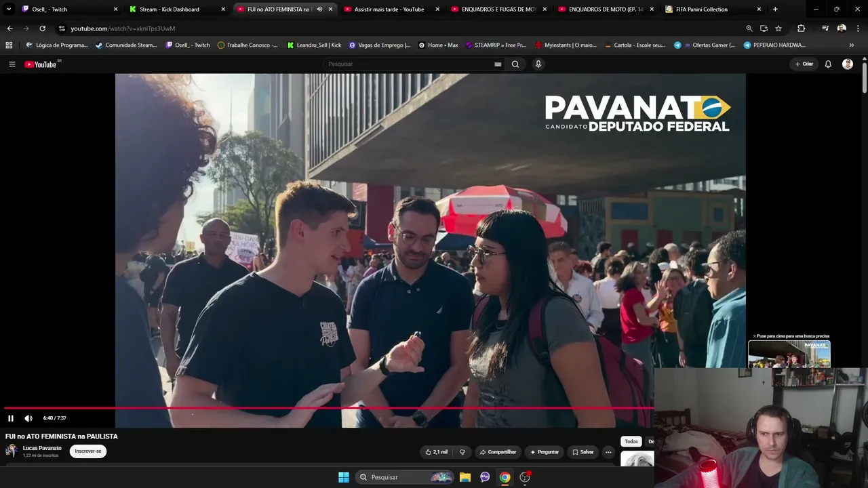
Task: Reload the current page
Action: pyautogui.click(x=42, y=28)
